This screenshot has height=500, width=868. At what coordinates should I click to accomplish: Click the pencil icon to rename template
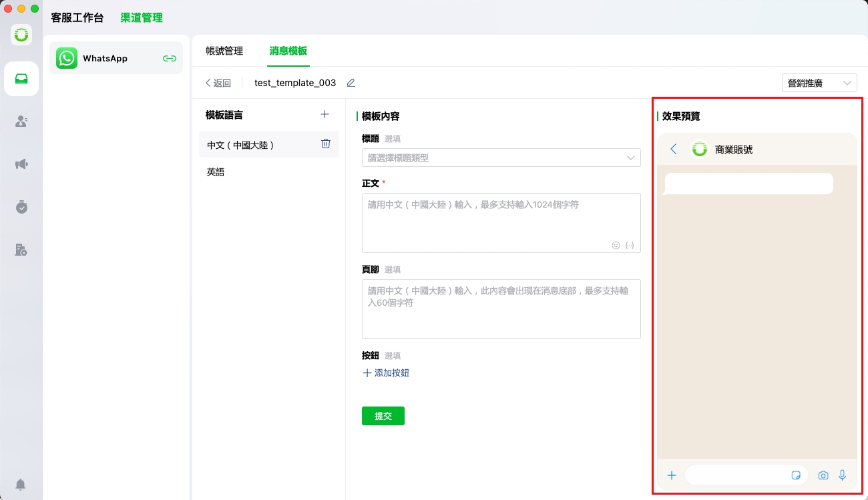(351, 83)
